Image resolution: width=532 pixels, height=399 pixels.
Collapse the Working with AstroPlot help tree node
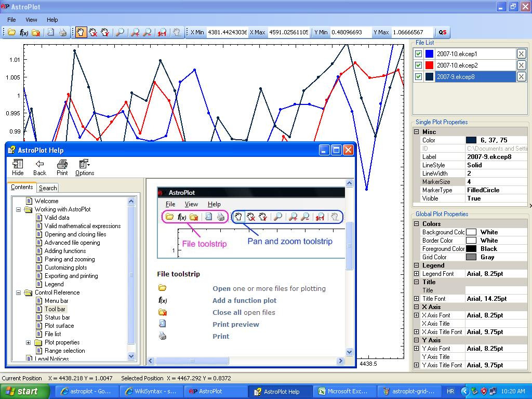click(19, 209)
